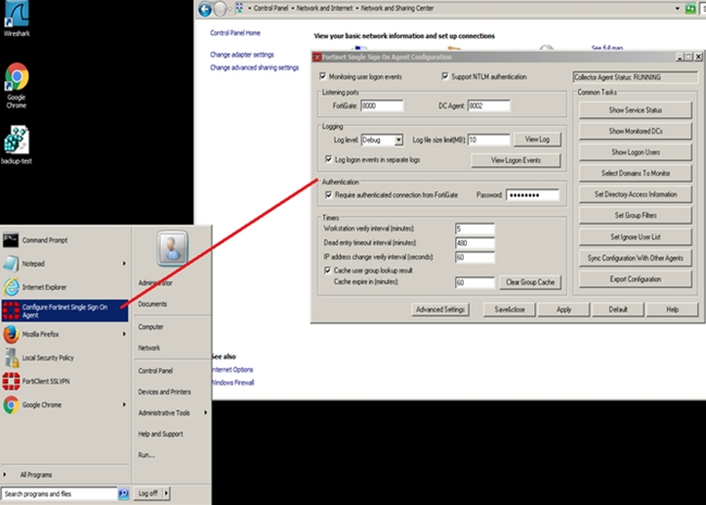Open Devices and Printers
The width and height of the screenshot is (706, 505).
(x=164, y=392)
